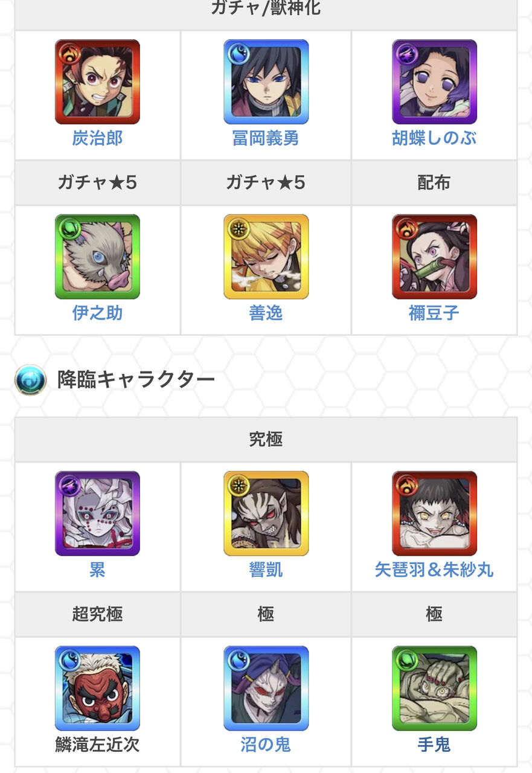Tap the 胡蝶しのぶ character icon
The height and width of the screenshot is (773, 532).
tap(434, 82)
